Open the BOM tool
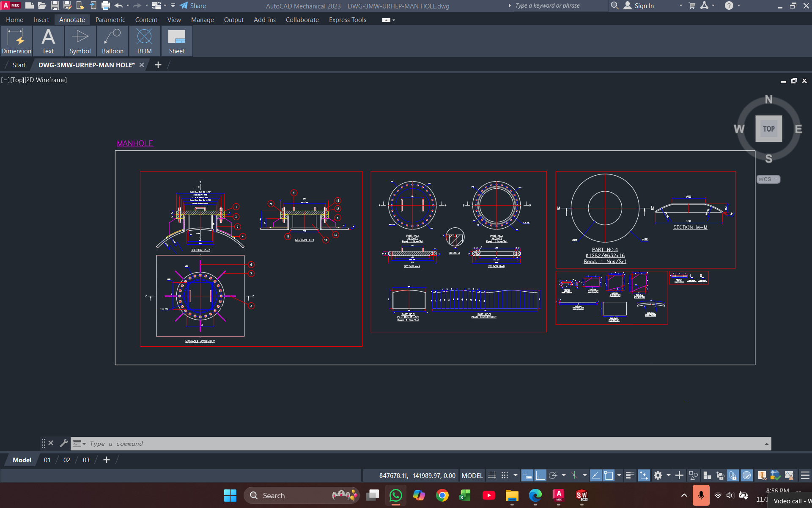 [145, 41]
